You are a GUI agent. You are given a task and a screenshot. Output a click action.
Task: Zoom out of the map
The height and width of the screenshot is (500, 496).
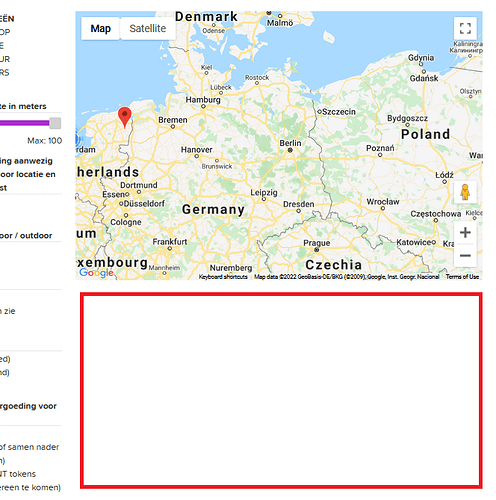(x=465, y=256)
